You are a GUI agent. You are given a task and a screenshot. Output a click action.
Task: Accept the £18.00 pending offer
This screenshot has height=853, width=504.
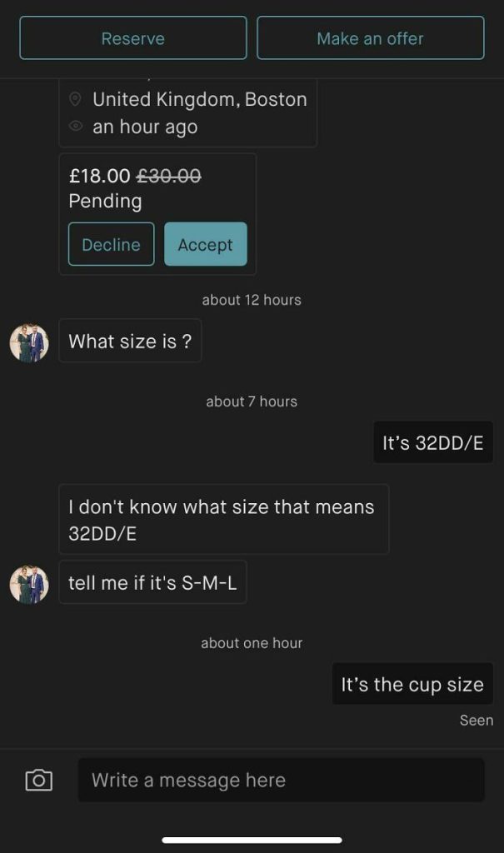(205, 244)
